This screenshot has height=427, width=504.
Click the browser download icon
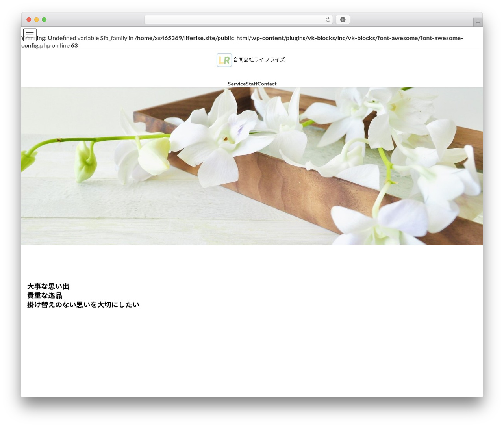[x=343, y=20]
